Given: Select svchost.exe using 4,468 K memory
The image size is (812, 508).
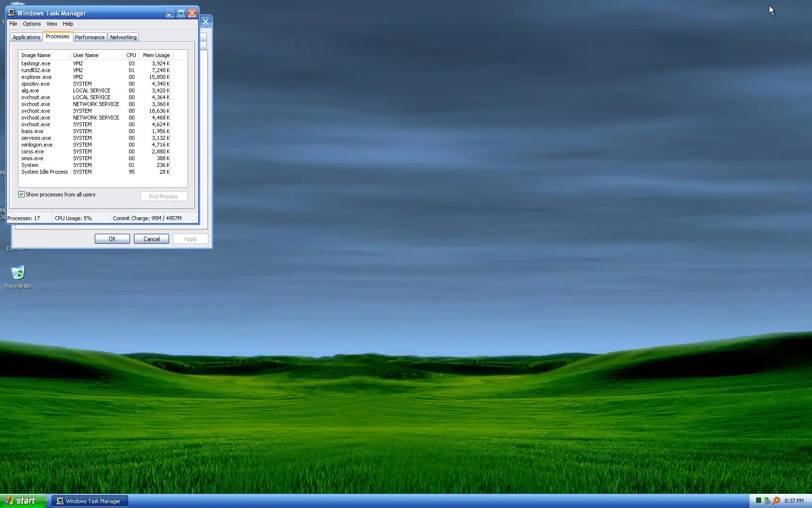Looking at the screenshot, I should coord(96,118).
